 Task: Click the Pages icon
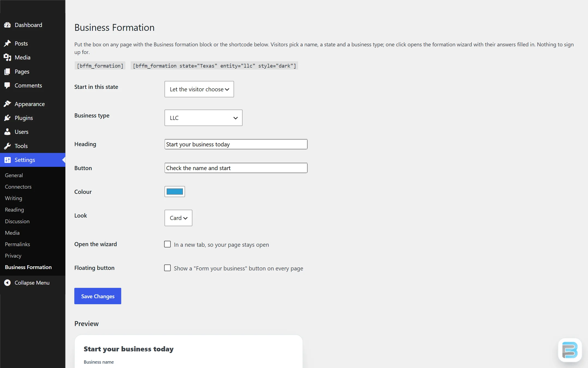pos(7,71)
